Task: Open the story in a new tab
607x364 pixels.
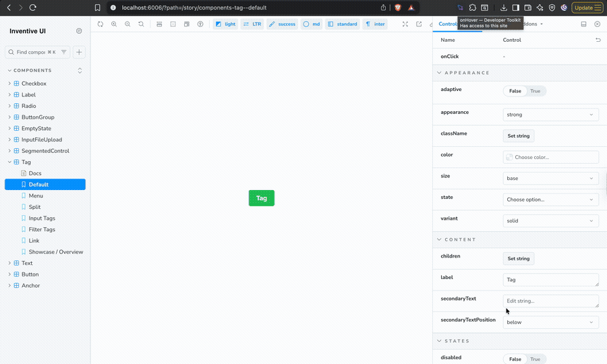Action: coord(419,24)
